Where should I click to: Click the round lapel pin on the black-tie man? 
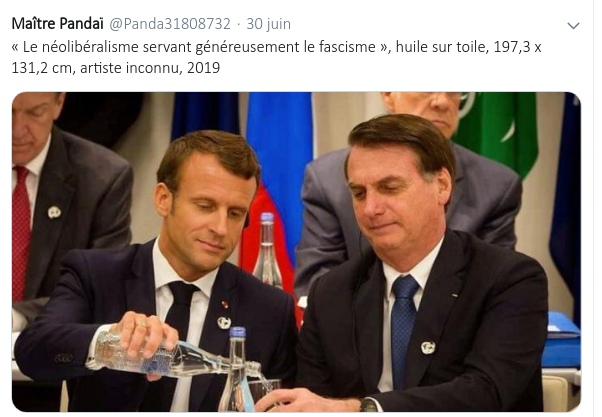pos(223,323)
